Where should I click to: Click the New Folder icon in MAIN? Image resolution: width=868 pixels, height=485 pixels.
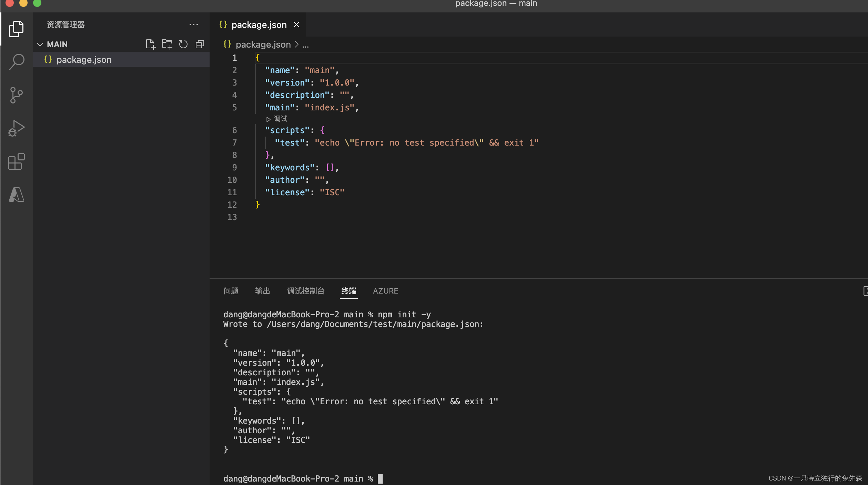(167, 44)
